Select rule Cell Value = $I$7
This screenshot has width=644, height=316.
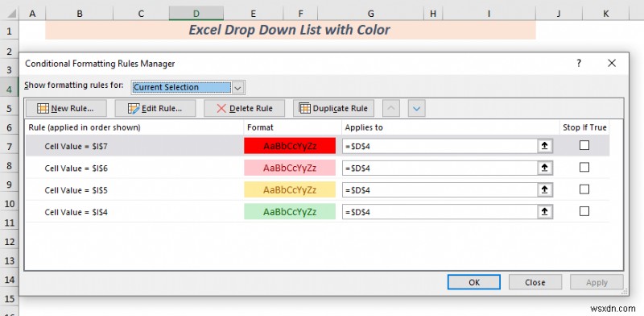[x=76, y=146]
